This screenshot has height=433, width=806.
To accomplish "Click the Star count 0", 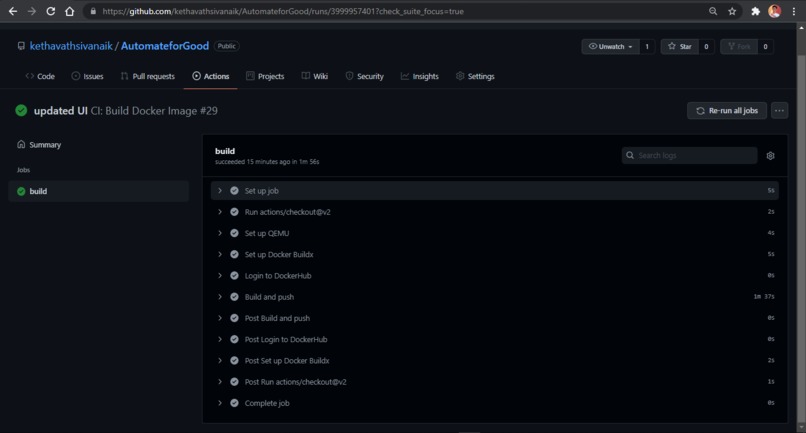I will [706, 46].
